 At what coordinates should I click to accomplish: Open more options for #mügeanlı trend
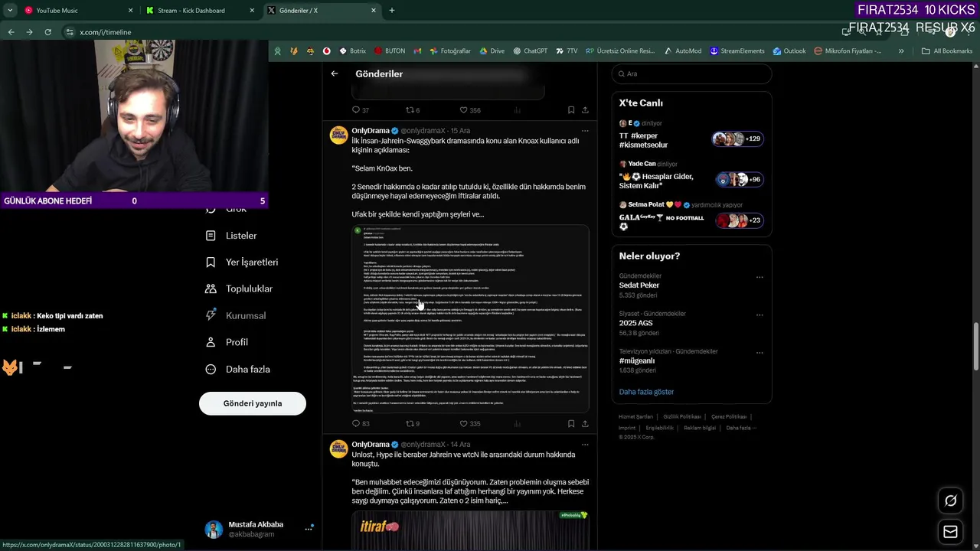pos(759,353)
